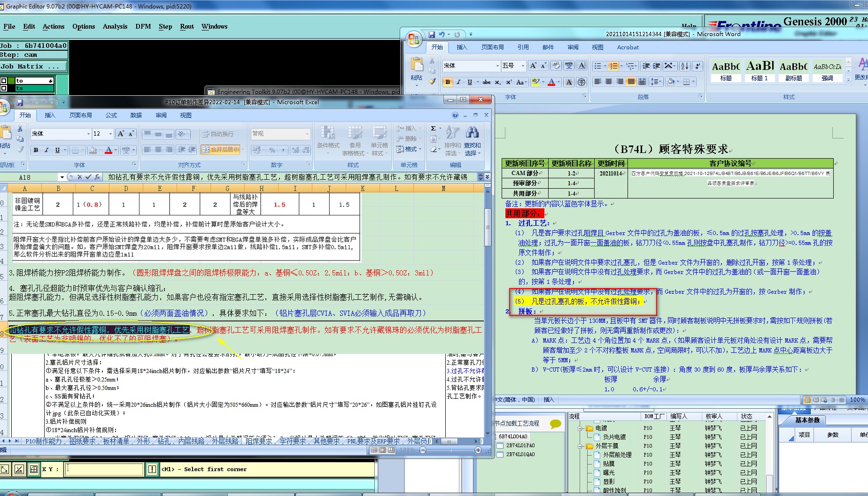Open the Word font size dropdown
This screenshot has height=496, width=868.
[522, 66]
